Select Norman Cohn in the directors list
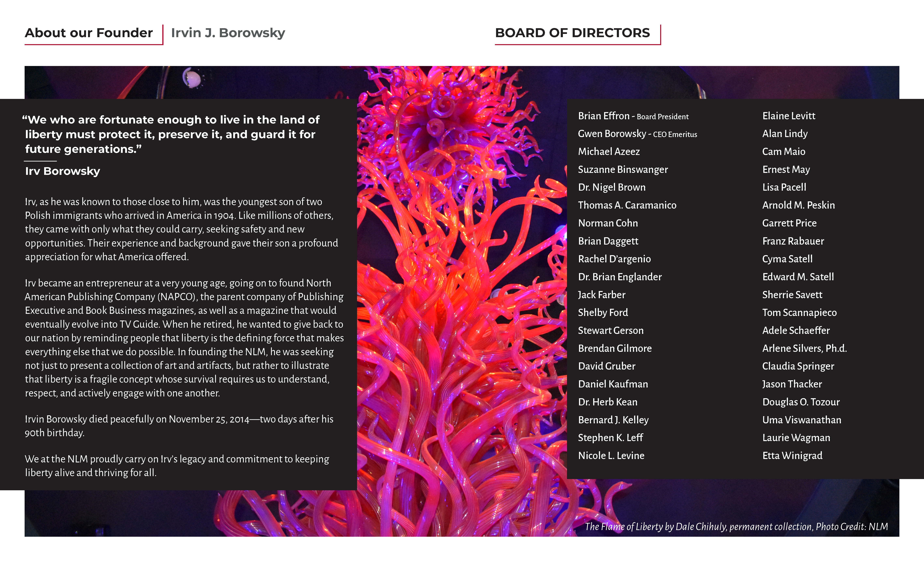The width and height of the screenshot is (924, 561). coord(608,223)
